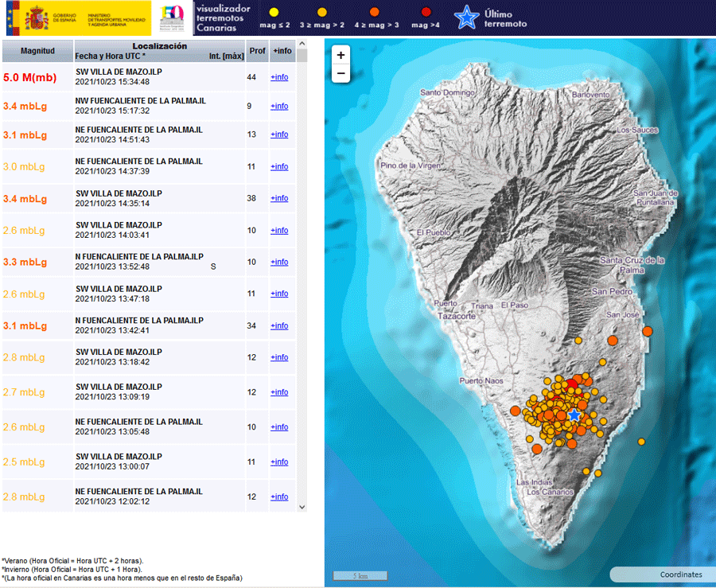
Task: Open +info for the 14:37:39 earthquake
Action: 279,166
